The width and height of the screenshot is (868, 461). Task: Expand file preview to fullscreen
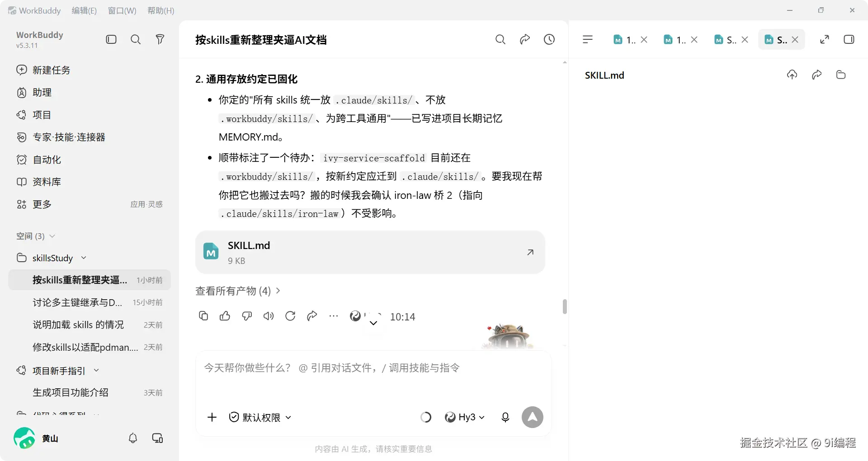[x=825, y=40]
